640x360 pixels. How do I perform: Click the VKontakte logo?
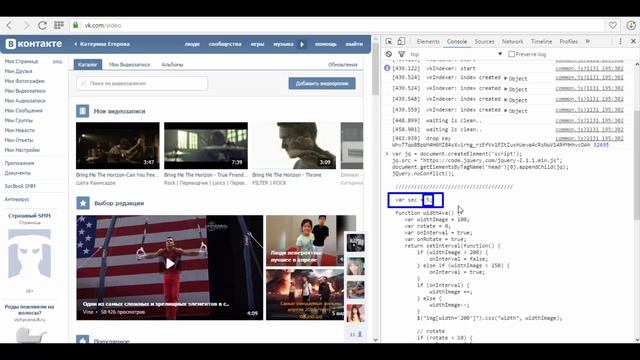tap(34, 44)
